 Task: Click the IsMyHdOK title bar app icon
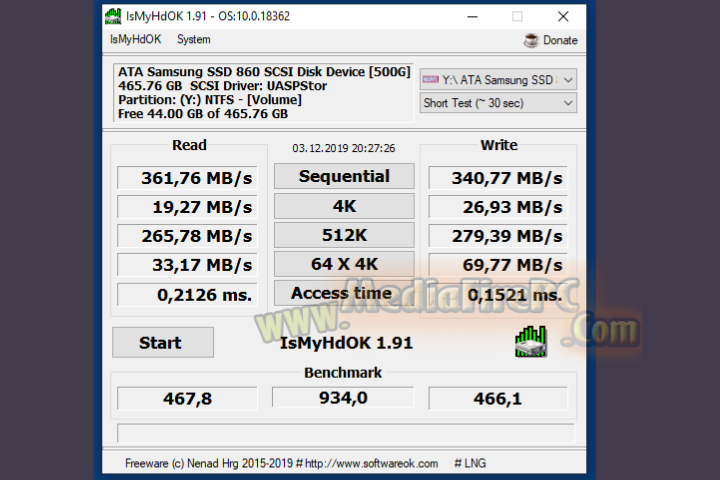113,17
